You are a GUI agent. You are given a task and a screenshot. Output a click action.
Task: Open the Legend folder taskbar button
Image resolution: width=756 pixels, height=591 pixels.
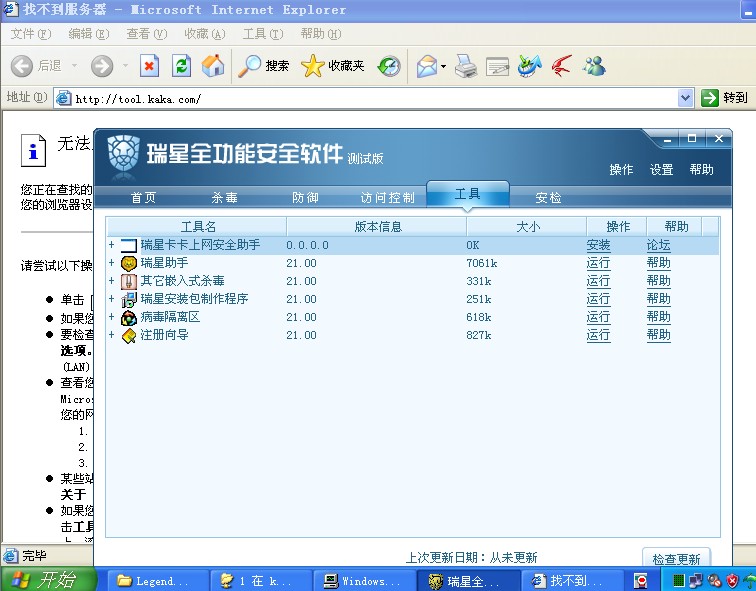tap(158, 581)
